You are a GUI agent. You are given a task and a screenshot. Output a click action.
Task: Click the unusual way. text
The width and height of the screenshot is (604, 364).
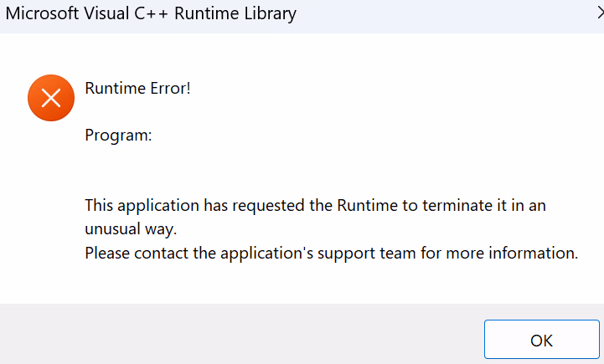131,229
